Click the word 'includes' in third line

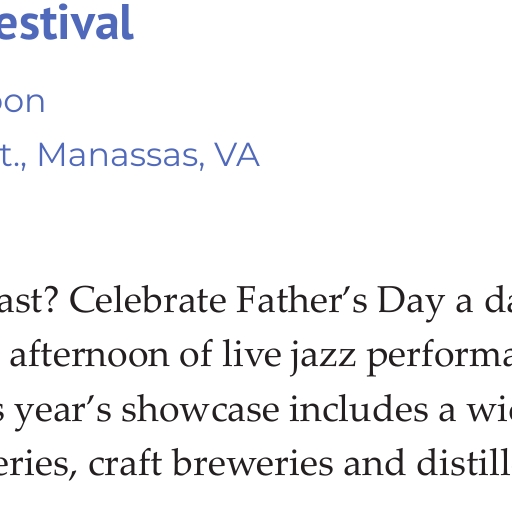[359, 409]
